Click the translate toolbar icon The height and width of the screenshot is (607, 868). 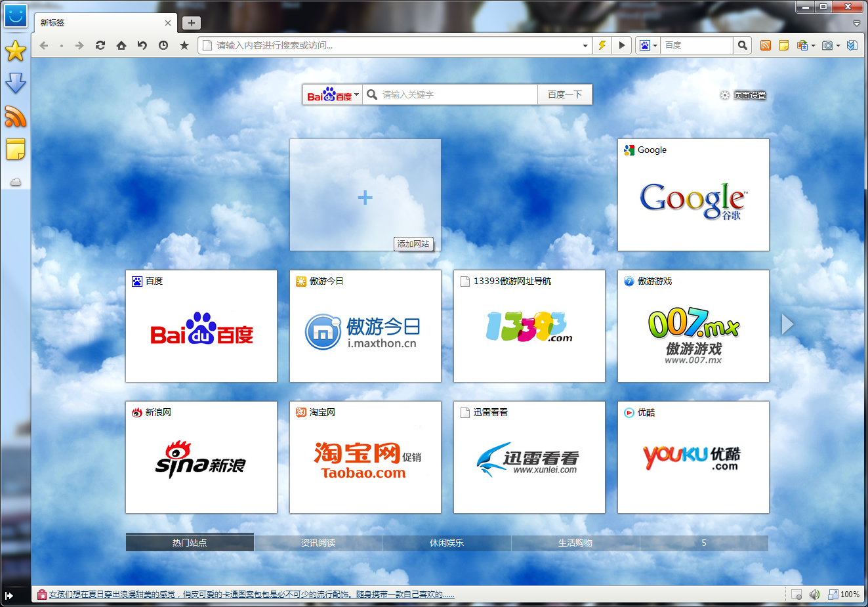[802, 45]
